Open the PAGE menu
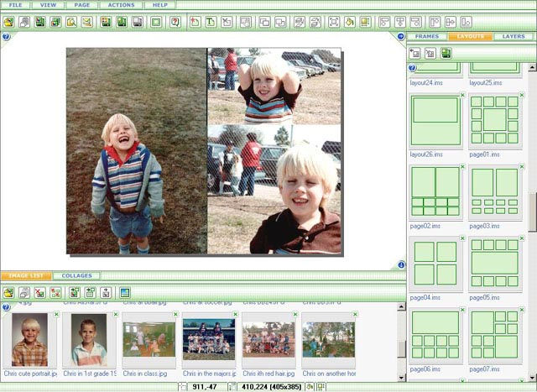Viewport: 537px width, 392px height. tap(82, 5)
